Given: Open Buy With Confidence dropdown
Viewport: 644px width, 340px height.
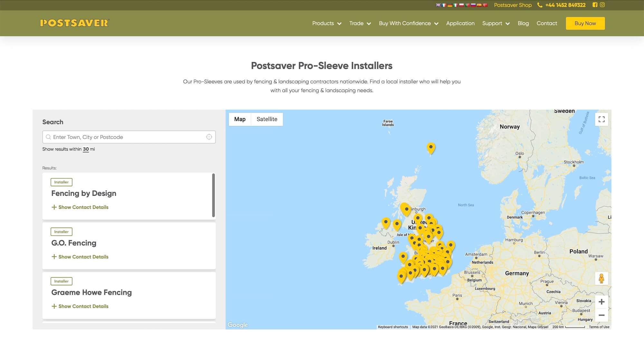Looking at the screenshot, I should tap(409, 23).
